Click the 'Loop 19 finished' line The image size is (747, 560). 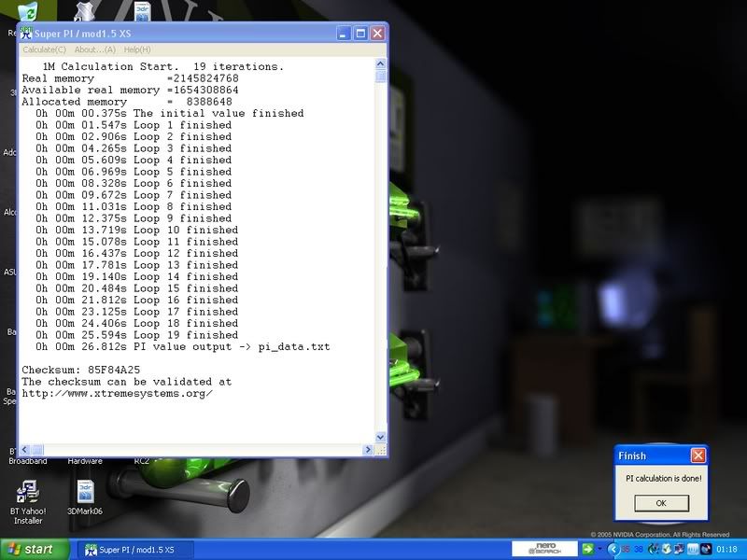tap(136, 335)
